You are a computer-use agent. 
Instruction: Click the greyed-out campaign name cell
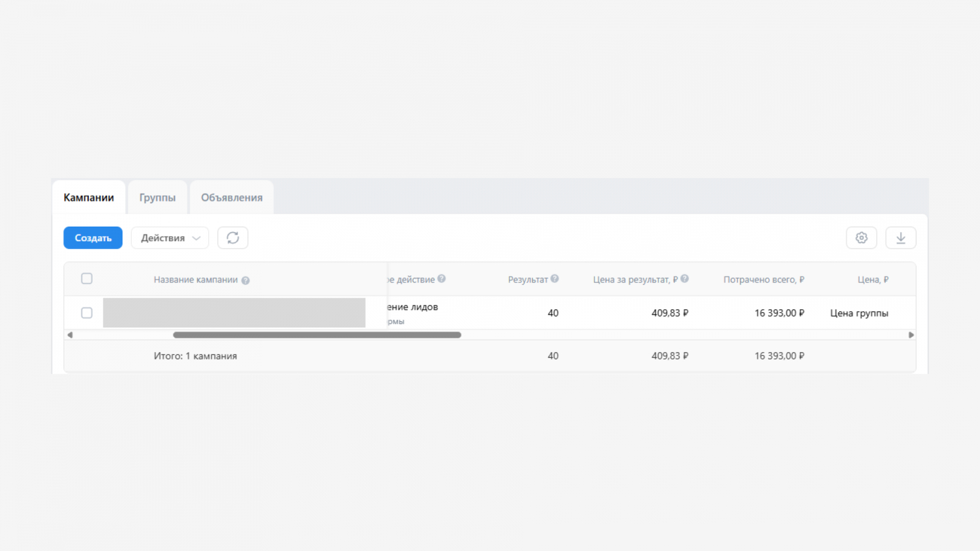coord(234,313)
